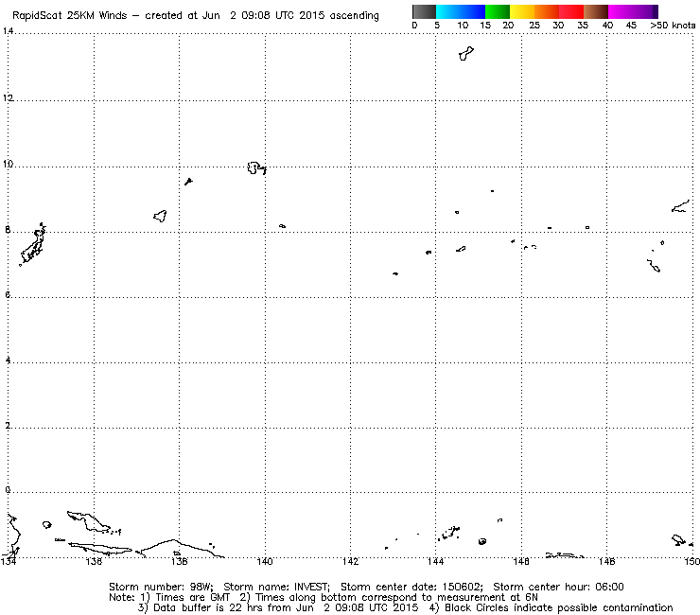Click the brown 35-40 knots legend swatch
Image resolution: width=700 pixels, height=615 pixels.
tap(596, 11)
